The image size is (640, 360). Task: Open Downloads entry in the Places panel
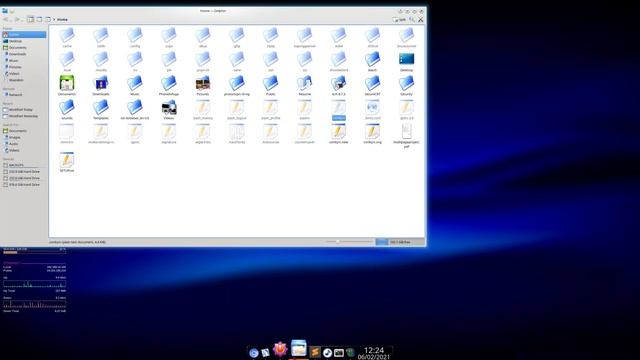point(24,54)
